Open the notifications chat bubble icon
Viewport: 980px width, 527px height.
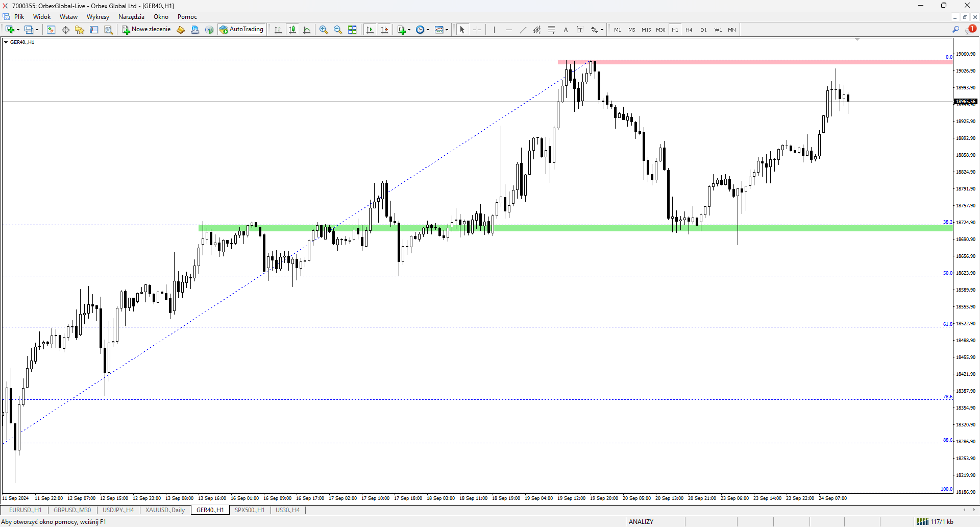970,29
